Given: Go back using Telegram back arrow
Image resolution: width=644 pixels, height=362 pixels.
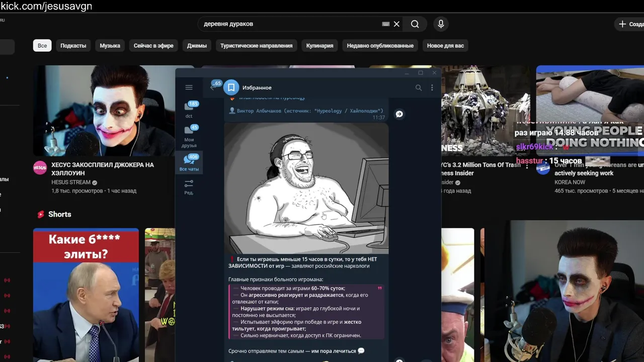Looking at the screenshot, I should coord(213,87).
